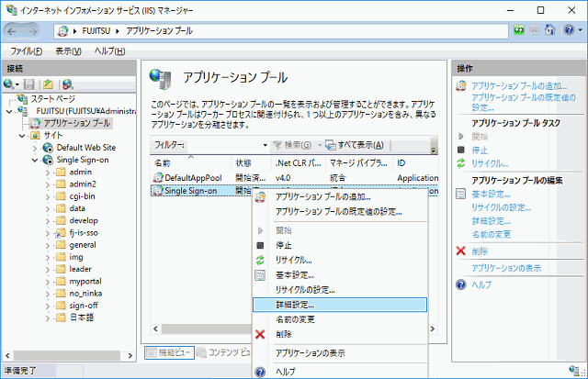Select the 日本語 folder in tree

click(82, 318)
